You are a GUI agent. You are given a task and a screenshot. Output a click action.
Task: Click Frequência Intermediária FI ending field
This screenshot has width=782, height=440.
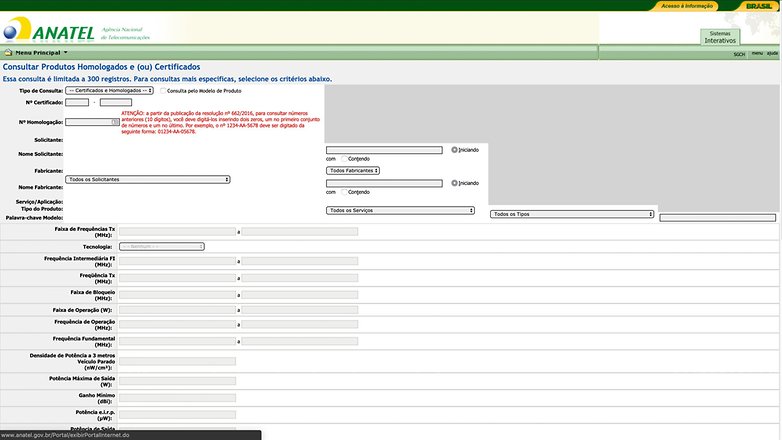tap(300, 261)
